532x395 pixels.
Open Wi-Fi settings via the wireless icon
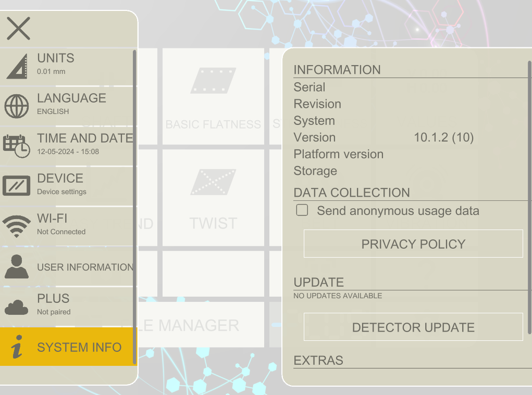(17, 225)
